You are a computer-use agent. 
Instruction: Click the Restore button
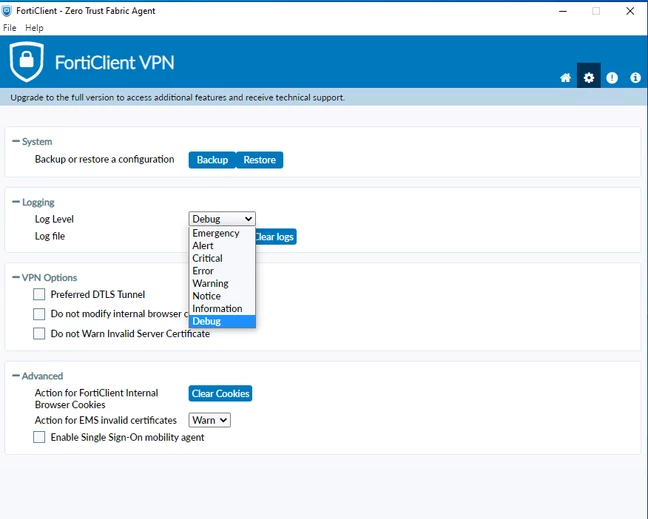[260, 160]
